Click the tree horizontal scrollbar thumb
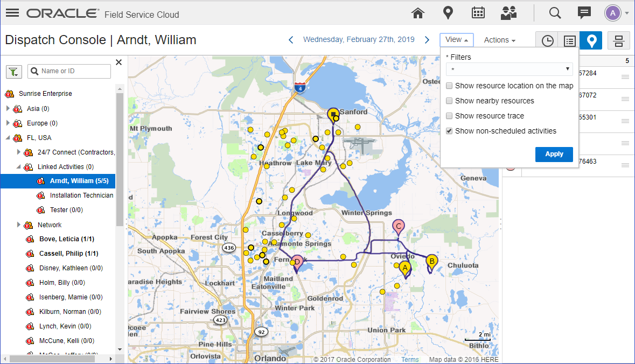The height and width of the screenshot is (364, 635). tap(53, 359)
